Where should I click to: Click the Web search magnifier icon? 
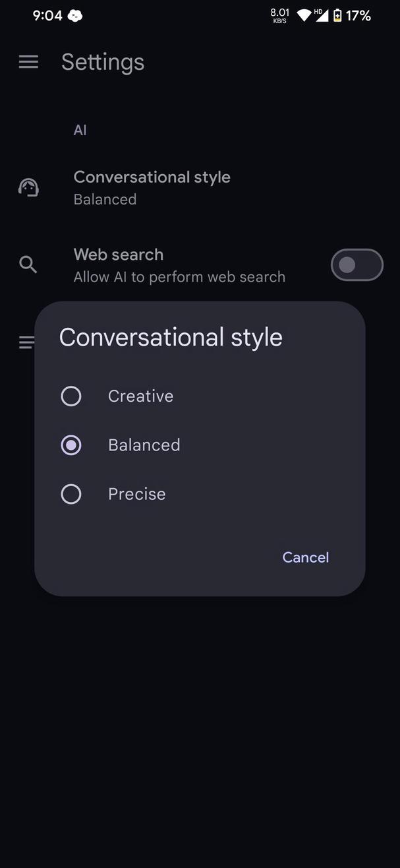(x=28, y=264)
